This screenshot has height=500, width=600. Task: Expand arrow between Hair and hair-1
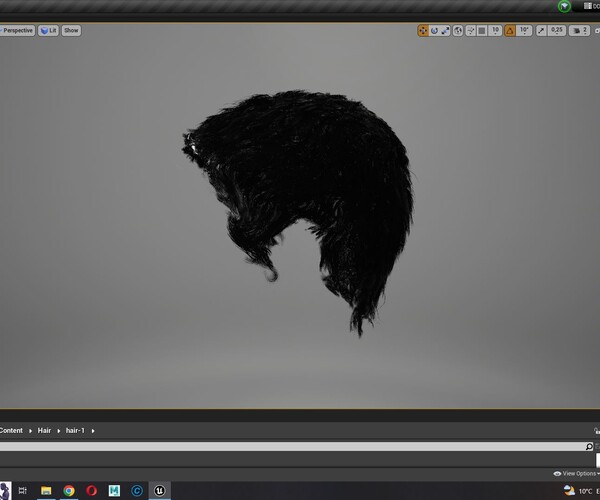(x=59, y=431)
